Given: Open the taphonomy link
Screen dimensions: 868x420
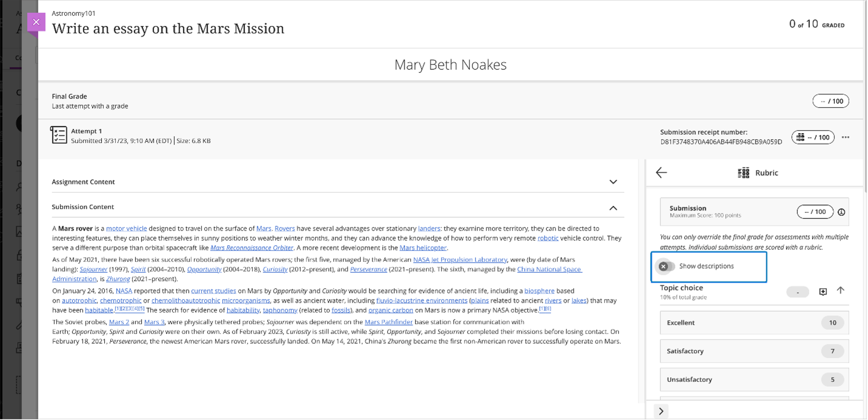Looking at the screenshot, I should (x=280, y=310).
